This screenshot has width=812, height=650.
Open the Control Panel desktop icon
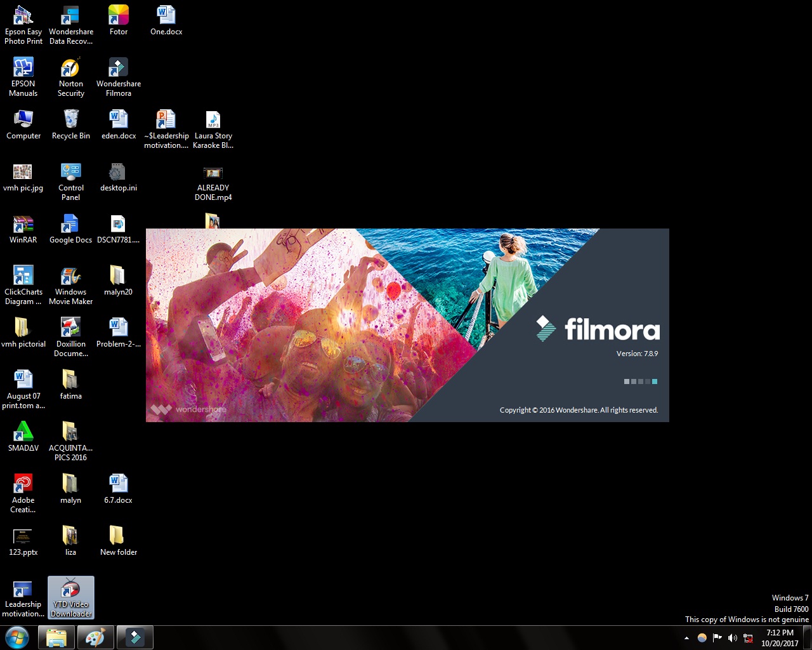pyautogui.click(x=71, y=182)
